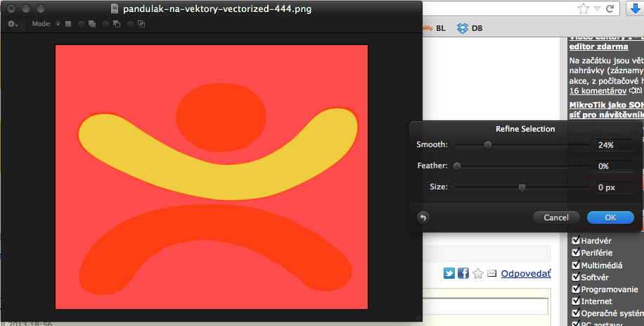The height and width of the screenshot is (326, 644).
Task: Click the Smooth slider handle
Action: pyautogui.click(x=487, y=145)
